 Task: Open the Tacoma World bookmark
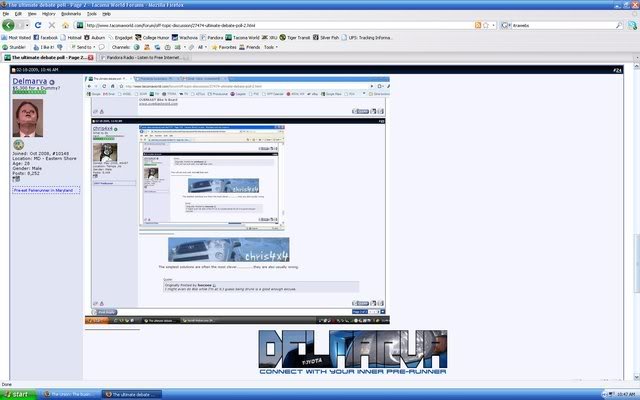pyautogui.click(x=242, y=38)
